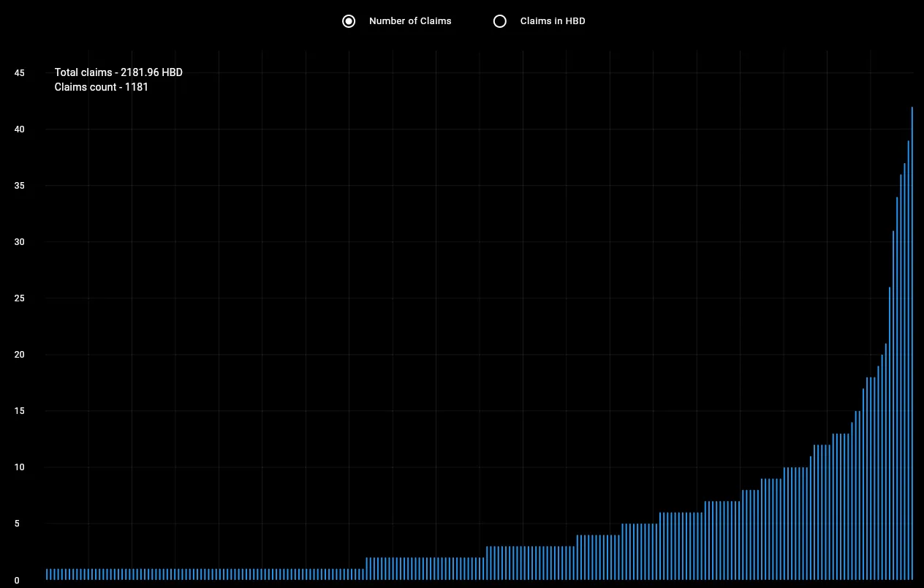Click the 25 y-axis label
The image size is (924, 588).
pyautogui.click(x=19, y=298)
